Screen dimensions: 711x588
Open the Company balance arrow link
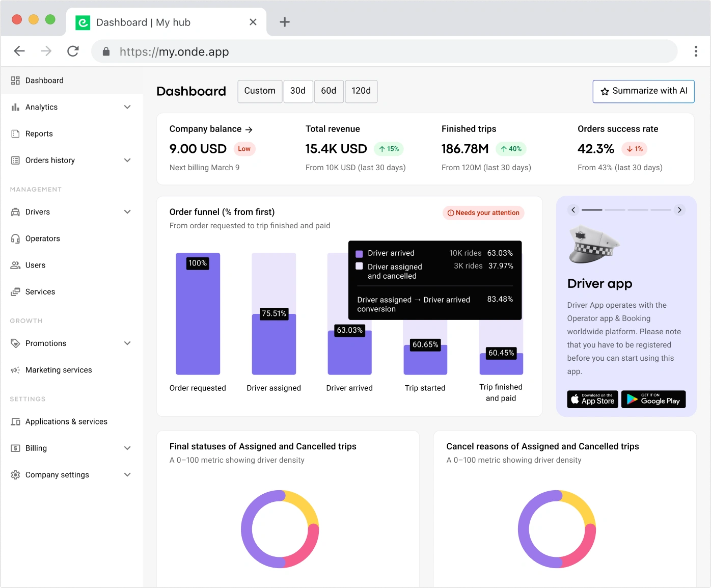(x=249, y=129)
